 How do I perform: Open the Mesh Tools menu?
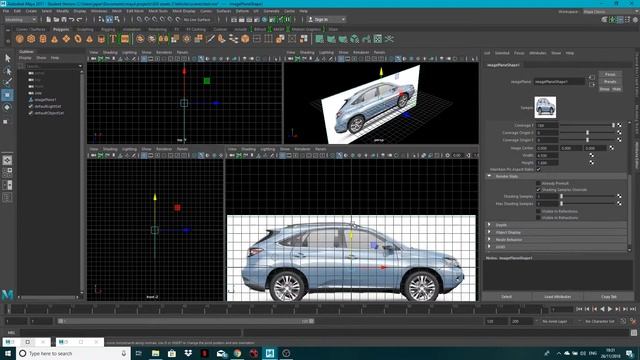click(x=158, y=11)
